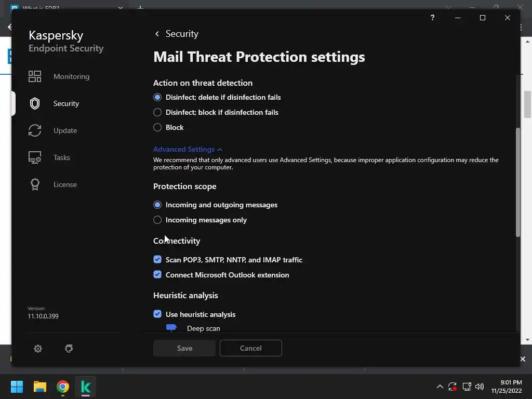The image size is (532, 399).
Task: Toggle Scan POP3, SMTP, NNTP, IMAP traffic
Action: tap(157, 260)
